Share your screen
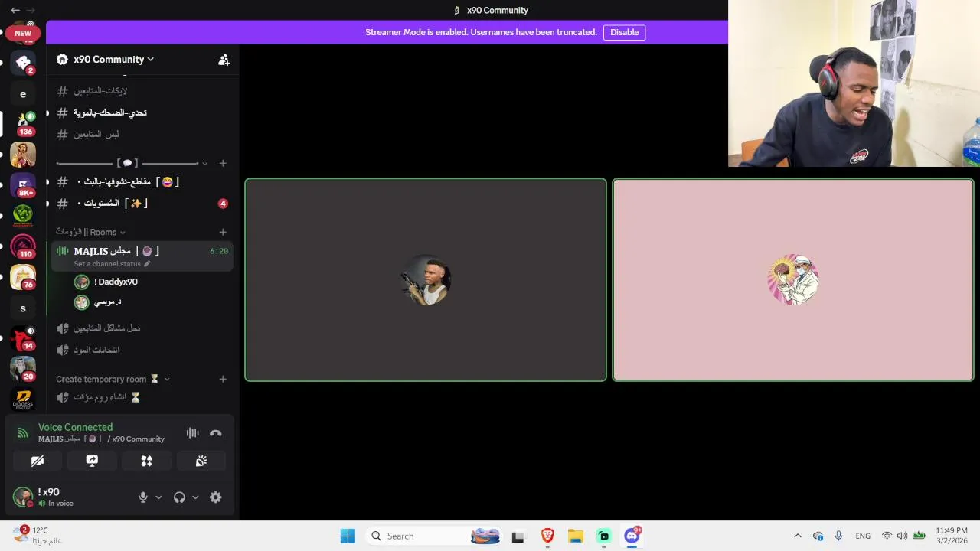980x551 pixels. pyautogui.click(x=92, y=461)
